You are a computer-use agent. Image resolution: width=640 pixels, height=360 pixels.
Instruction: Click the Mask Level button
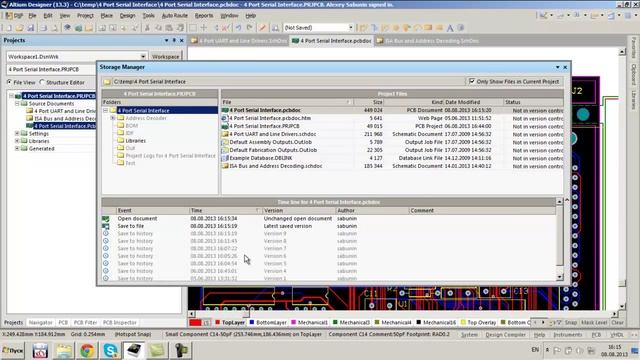(594, 322)
